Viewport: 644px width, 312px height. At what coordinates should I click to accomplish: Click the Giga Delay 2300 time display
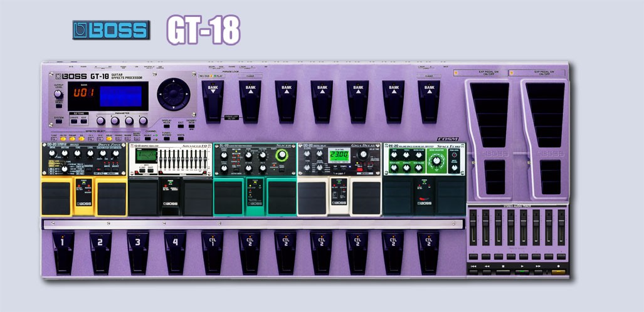point(339,155)
